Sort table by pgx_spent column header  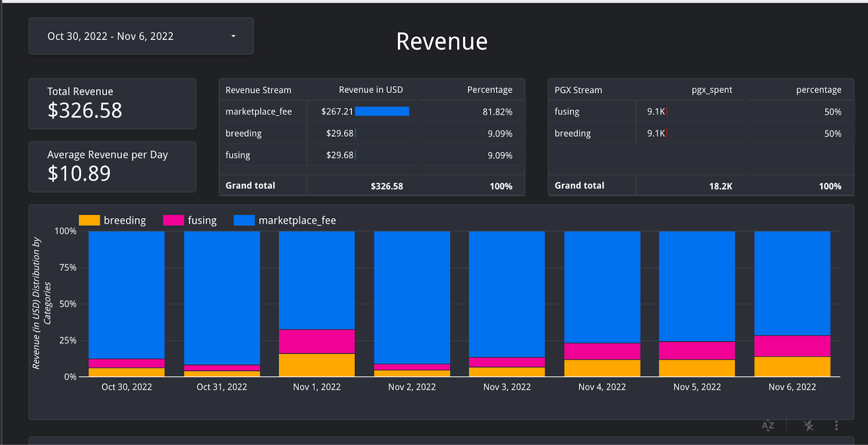point(711,90)
